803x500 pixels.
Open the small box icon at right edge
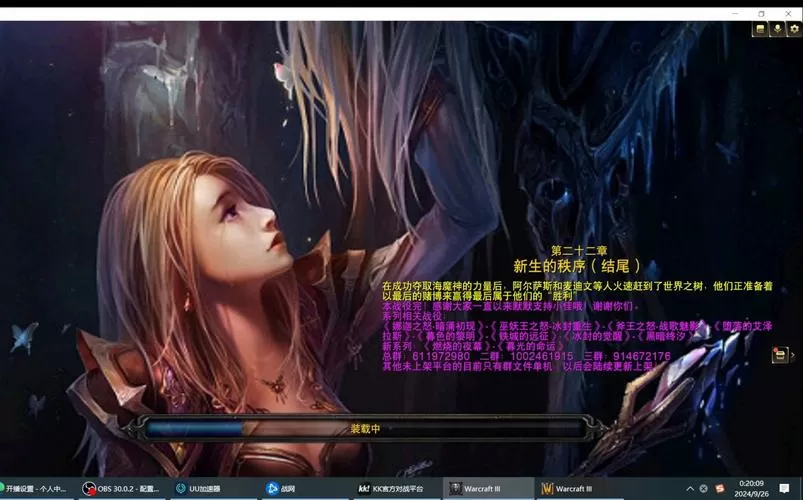780,355
